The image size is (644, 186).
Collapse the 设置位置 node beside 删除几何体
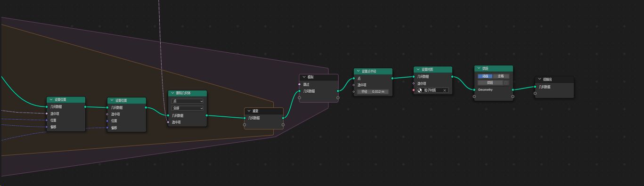click(111, 100)
